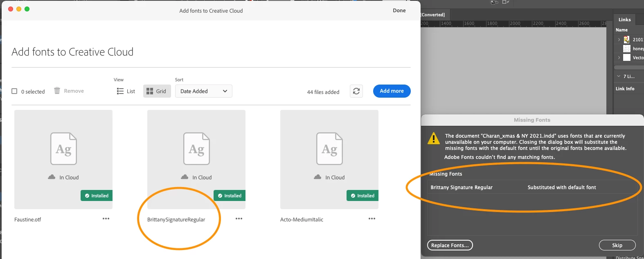Click the Remove trash icon
644x259 pixels.
[x=57, y=91]
